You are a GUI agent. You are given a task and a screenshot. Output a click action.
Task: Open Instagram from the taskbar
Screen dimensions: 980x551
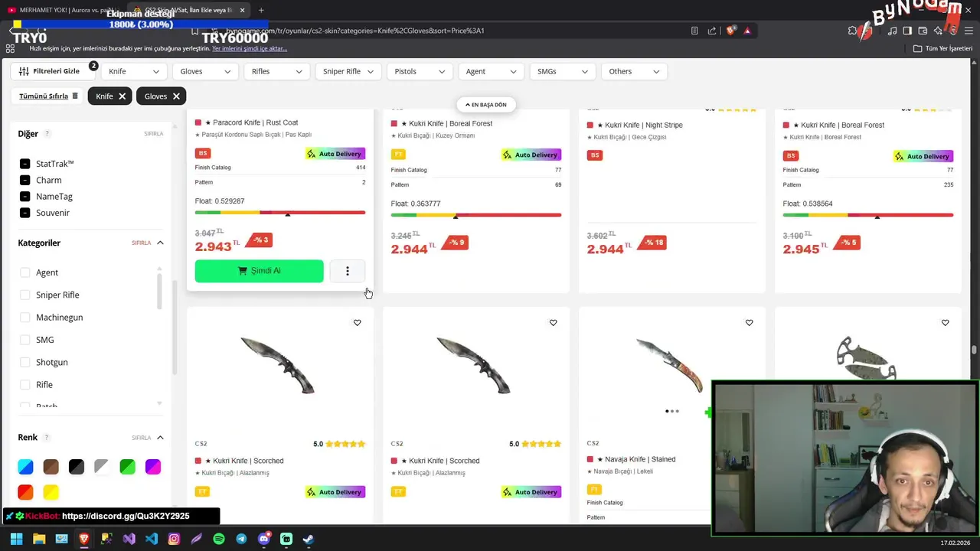click(174, 539)
